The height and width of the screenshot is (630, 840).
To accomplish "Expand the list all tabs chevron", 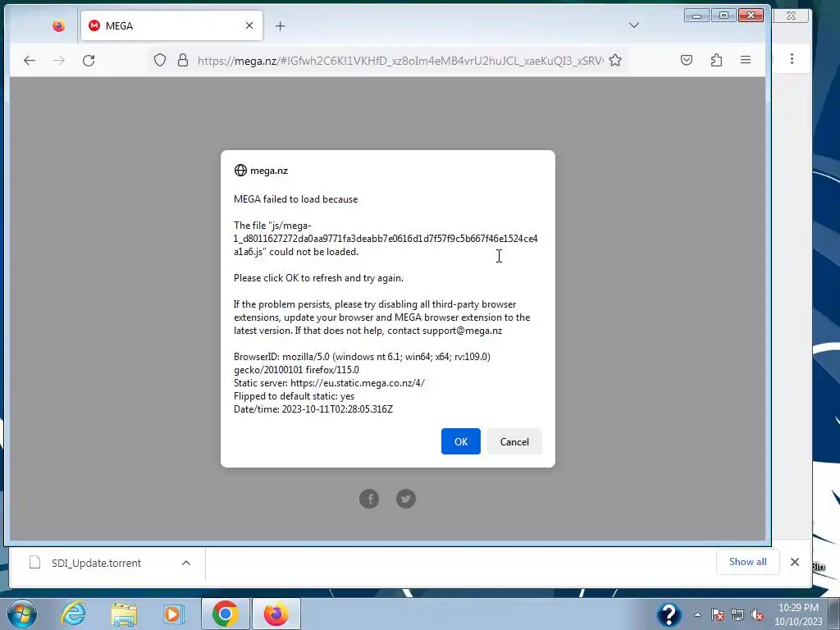I will pos(634,25).
